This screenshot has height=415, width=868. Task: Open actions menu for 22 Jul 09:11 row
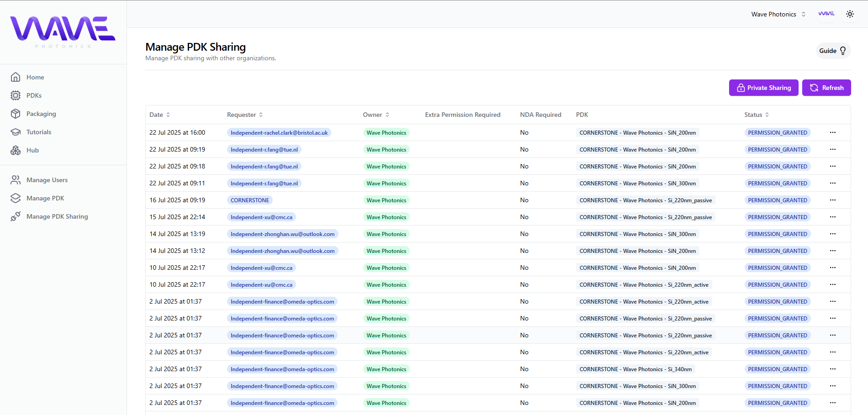[x=833, y=183]
